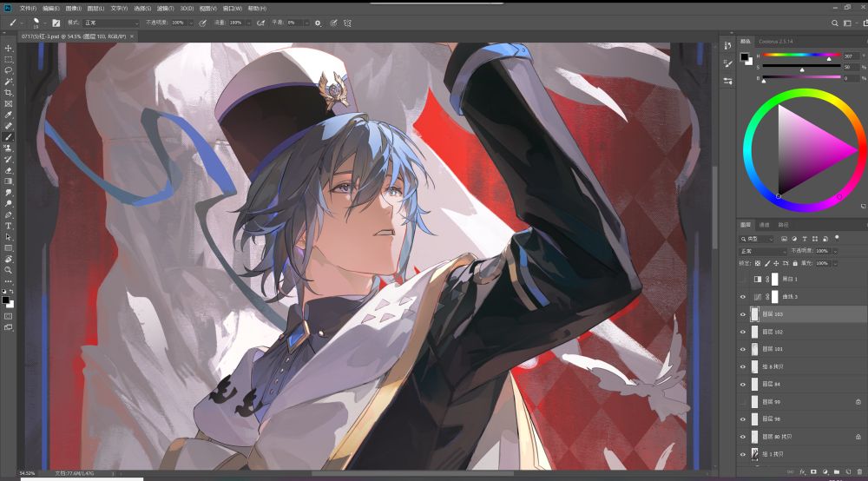Screen dimensions: 868x481
Task: Open brush blend mode dropdown 正常
Action: pyautogui.click(x=111, y=23)
